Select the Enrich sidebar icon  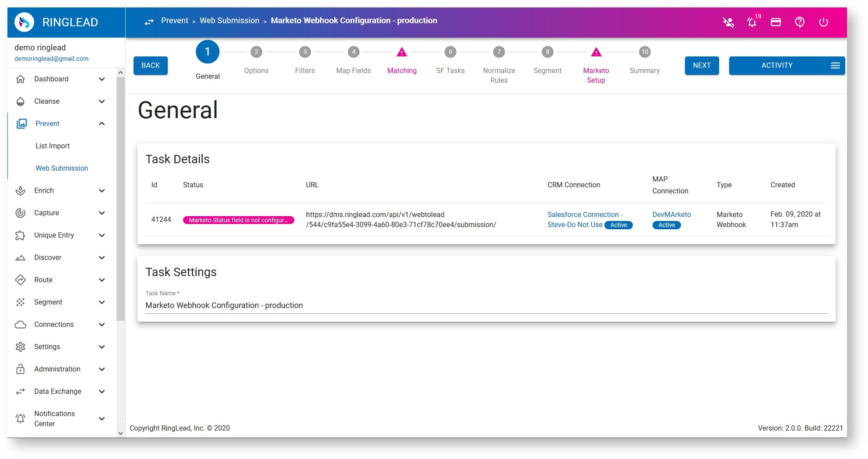[21, 191]
